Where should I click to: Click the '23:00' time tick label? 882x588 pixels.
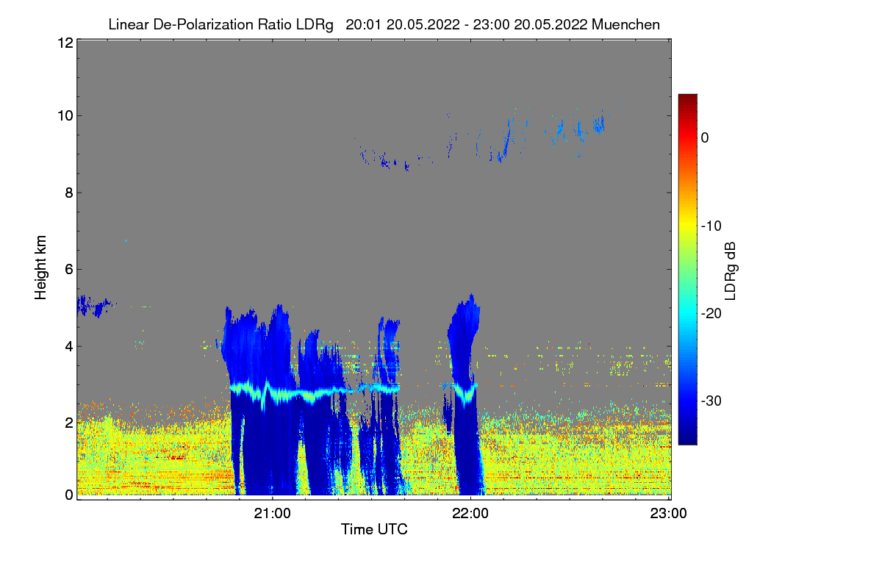point(669,514)
